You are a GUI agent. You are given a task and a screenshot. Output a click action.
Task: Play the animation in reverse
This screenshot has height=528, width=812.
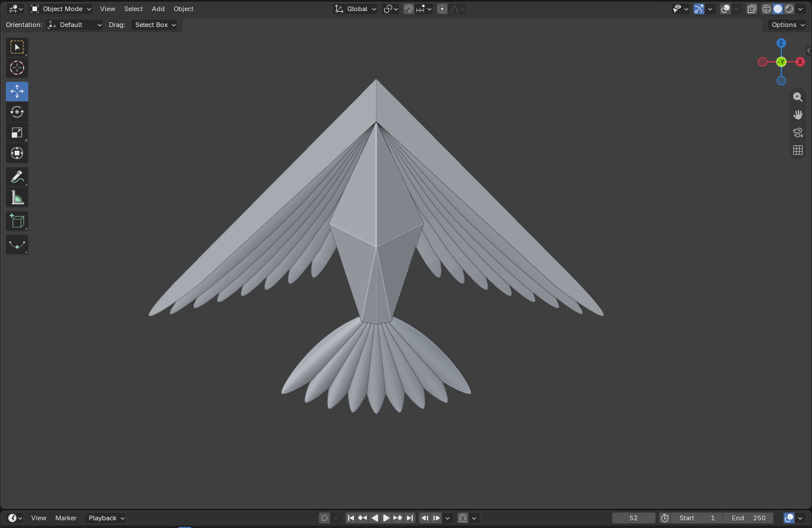click(374, 518)
